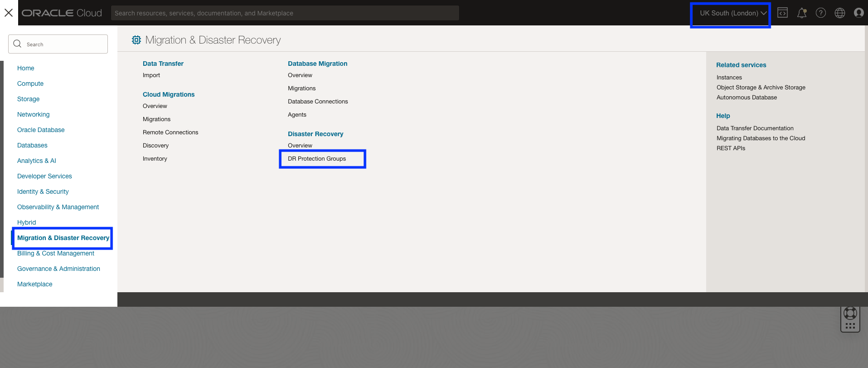Click the lifebuoy support widget icon

click(850, 314)
